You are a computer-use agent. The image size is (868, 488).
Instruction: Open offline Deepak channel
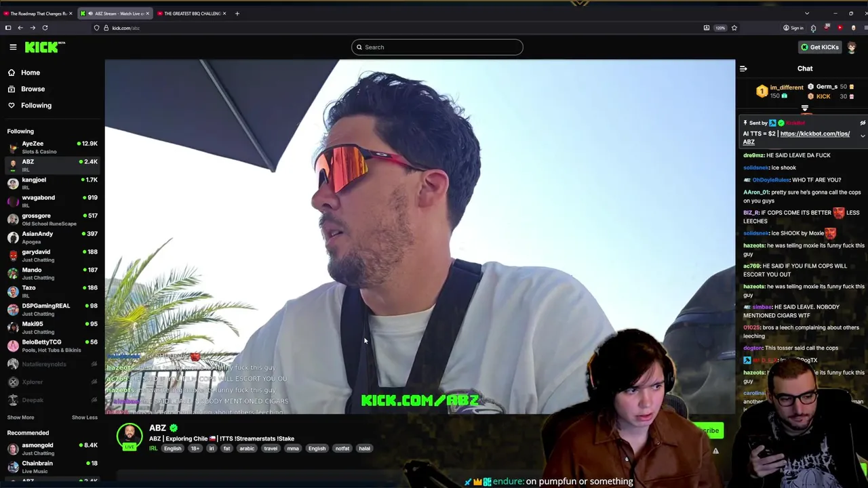(52, 400)
